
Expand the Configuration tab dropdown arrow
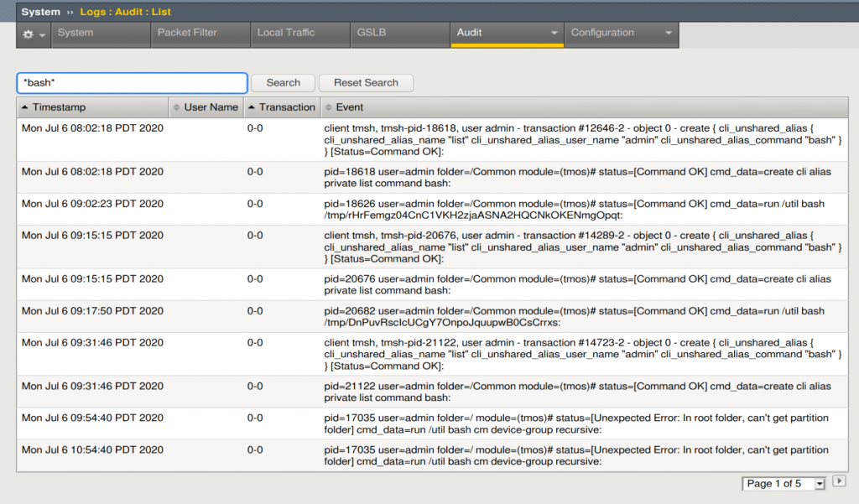(669, 33)
